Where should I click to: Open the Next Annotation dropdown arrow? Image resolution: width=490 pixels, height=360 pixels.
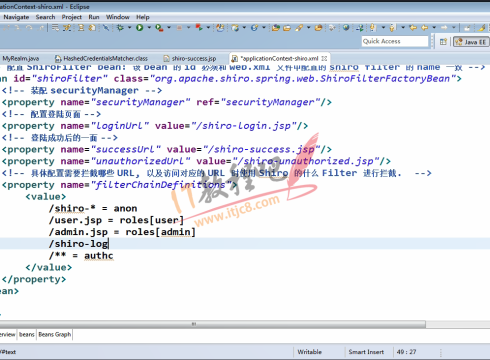pyautogui.click(x=383, y=27)
